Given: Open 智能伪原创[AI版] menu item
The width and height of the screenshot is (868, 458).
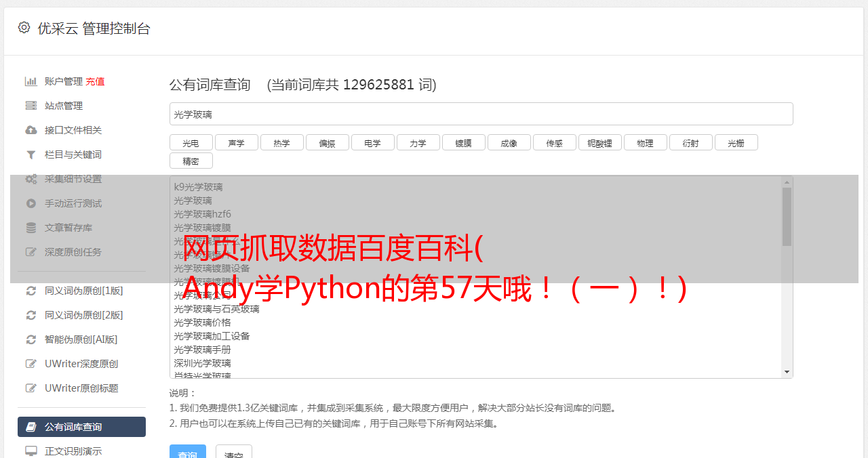Looking at the screenshot, I should 81,339.
